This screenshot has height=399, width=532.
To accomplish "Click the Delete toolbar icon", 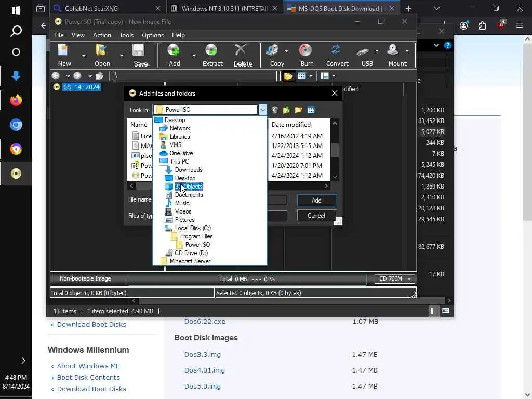I will coord(241,50).
